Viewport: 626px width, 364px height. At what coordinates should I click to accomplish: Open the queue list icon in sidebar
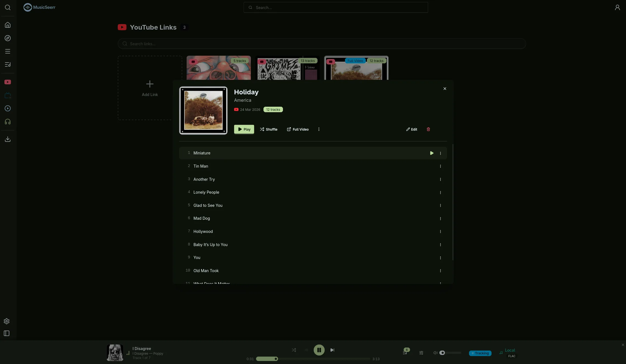[x=7, y=64]
